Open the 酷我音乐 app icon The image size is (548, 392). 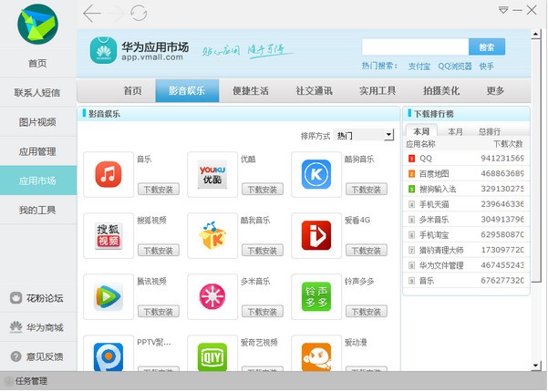point(212,235)
